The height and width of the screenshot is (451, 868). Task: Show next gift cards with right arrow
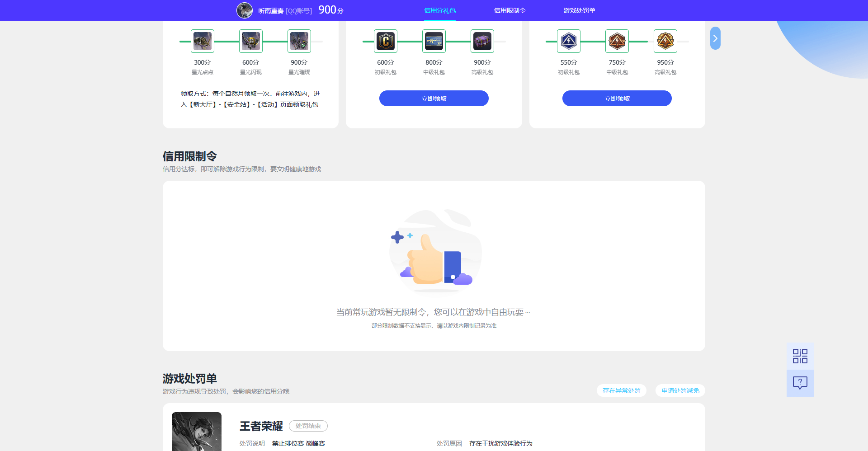(715, 38)
